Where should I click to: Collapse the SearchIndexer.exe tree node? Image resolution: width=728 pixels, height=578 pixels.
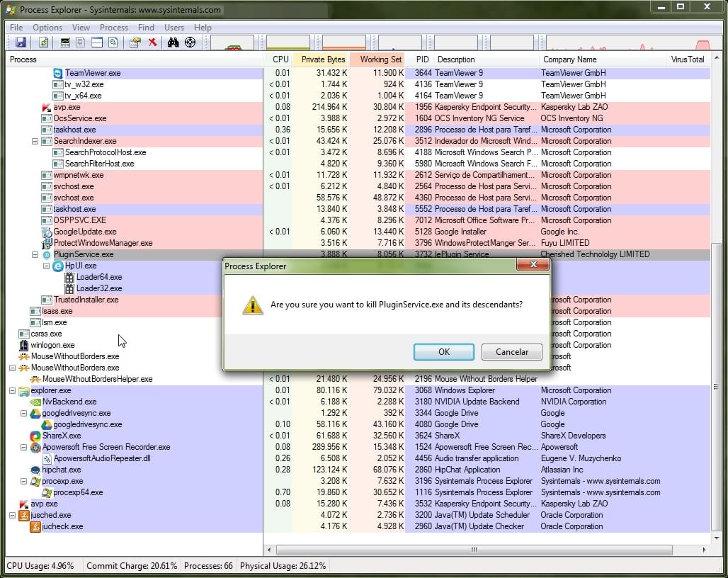point(35,141)
